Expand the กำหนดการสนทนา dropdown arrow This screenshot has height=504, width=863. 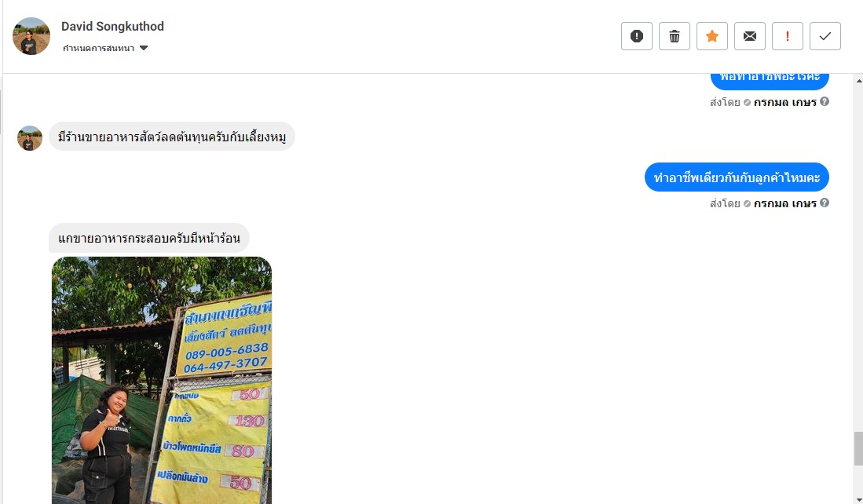click(x=144, y=48)
